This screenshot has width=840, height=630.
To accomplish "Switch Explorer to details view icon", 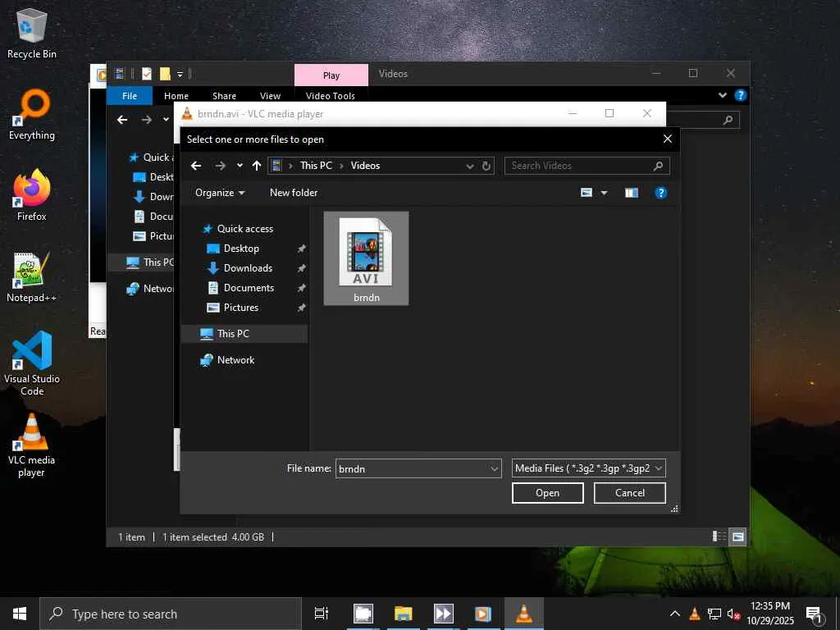I will [719, 536].
